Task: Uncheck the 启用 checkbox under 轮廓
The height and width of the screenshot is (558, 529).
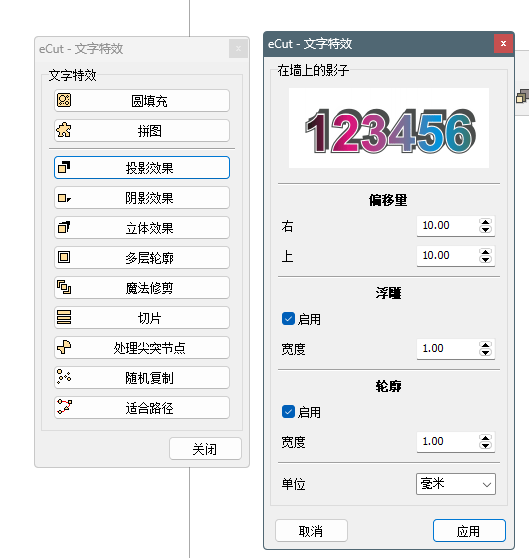Action: [288, 412]
